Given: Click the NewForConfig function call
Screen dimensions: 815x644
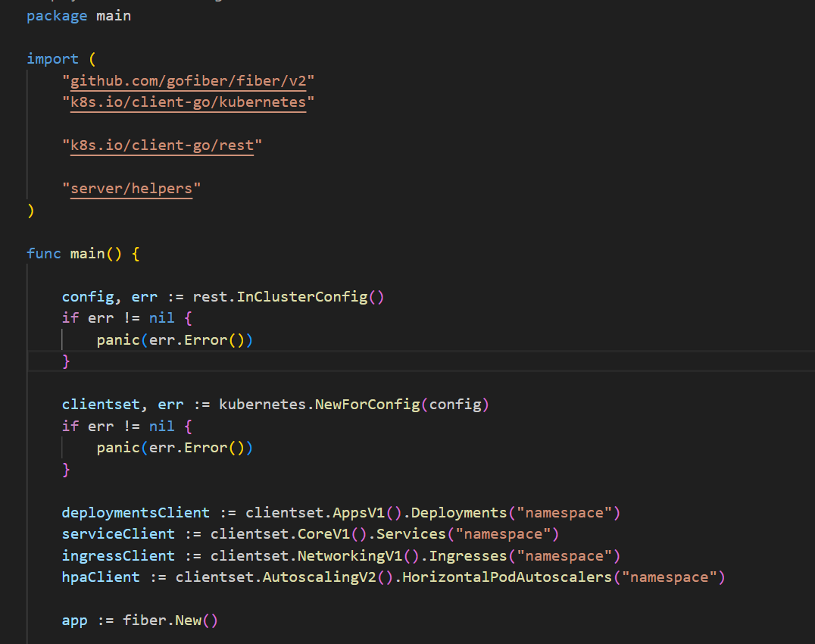Looking at the screenshot, I should pos(367,404).
